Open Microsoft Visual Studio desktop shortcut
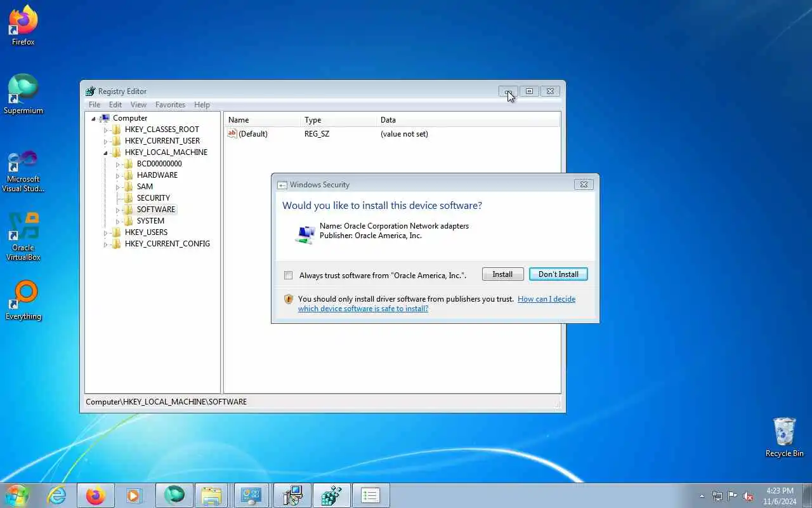 23,170
